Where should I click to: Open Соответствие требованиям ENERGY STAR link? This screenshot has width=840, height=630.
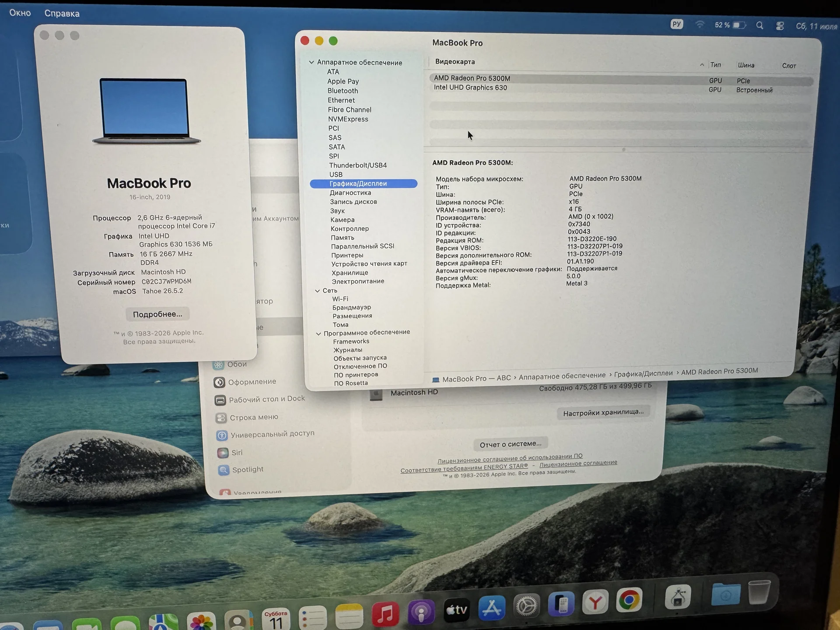point(464,468)
